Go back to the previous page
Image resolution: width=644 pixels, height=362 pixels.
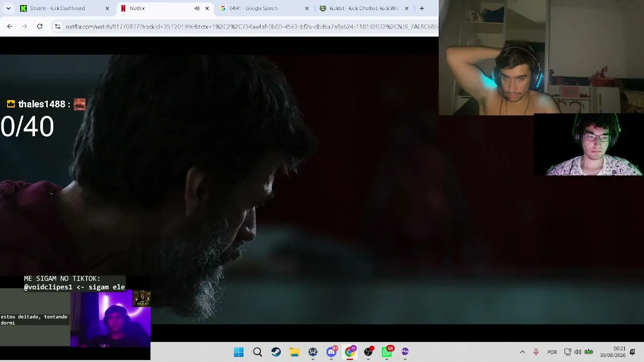point(10,26)
